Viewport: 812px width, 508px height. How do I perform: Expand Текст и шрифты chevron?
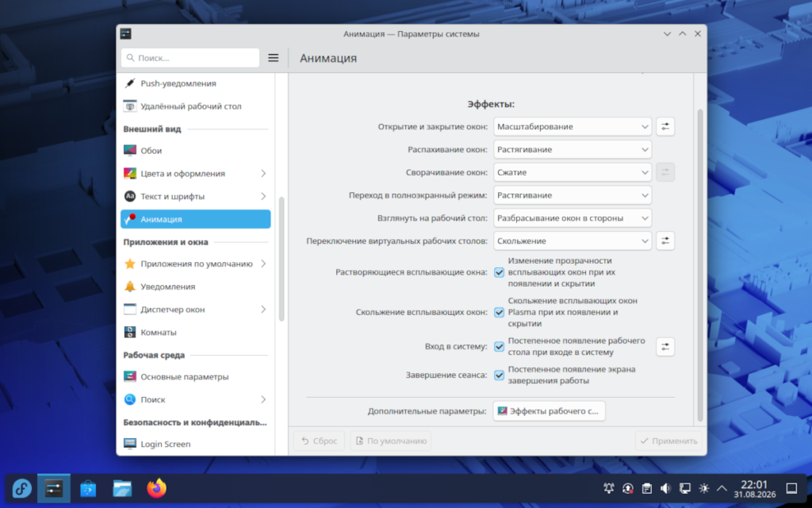(x=263, y=196)
